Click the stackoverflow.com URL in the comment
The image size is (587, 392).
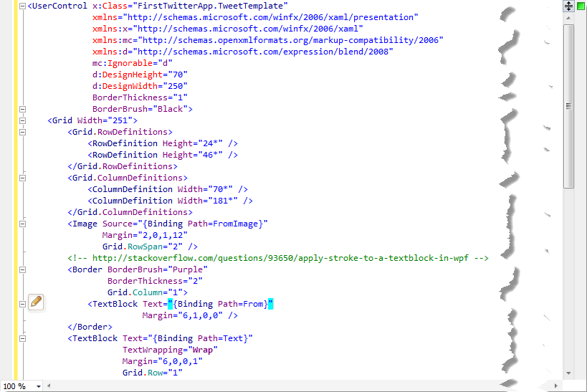click(x=280, y=258)
